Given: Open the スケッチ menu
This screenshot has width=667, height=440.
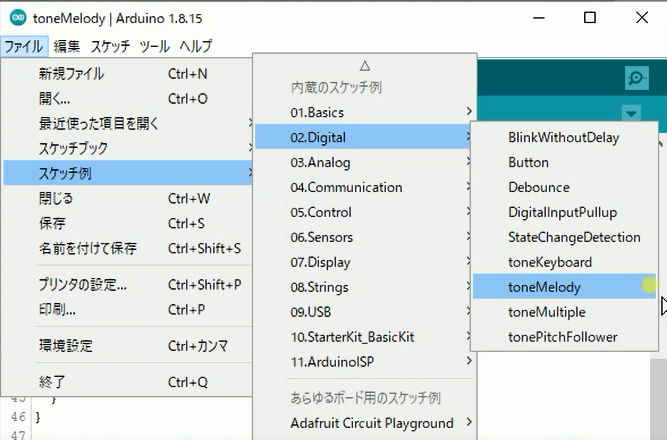Looking at the screenshot, I should click(110, 46).
